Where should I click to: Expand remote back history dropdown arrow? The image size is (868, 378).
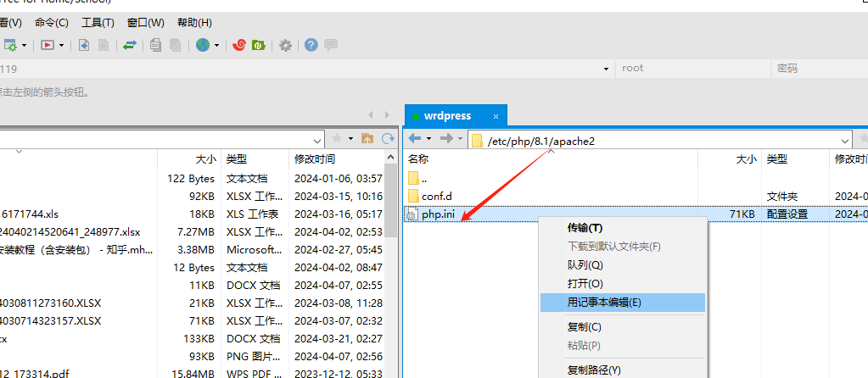429,138
